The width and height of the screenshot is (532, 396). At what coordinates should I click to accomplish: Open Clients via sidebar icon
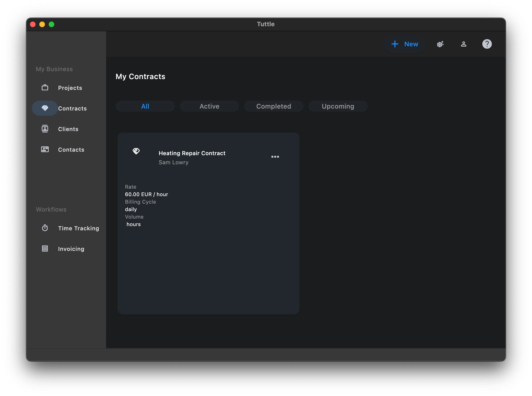pos(45,129)
